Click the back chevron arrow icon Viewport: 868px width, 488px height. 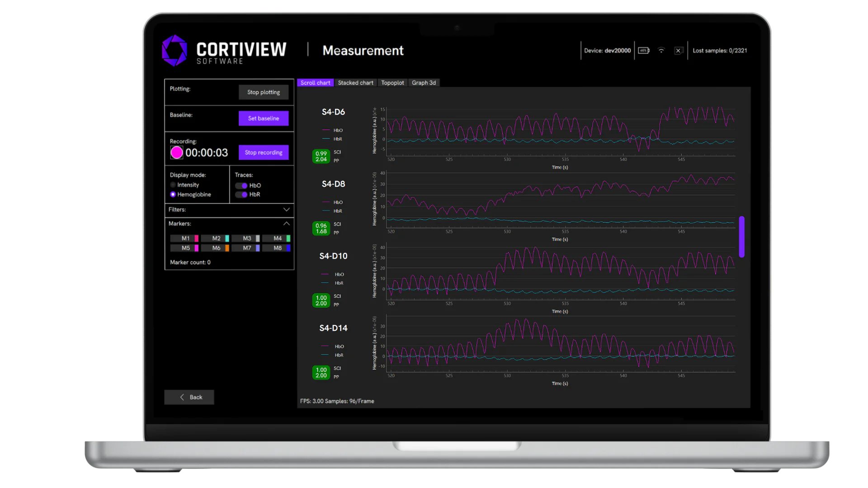click(182, 397)
